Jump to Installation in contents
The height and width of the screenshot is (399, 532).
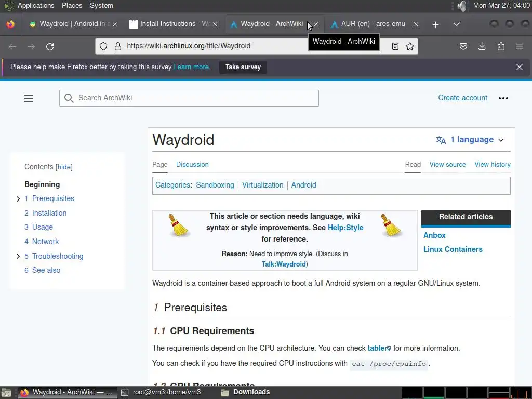click(x=49, y=213)
